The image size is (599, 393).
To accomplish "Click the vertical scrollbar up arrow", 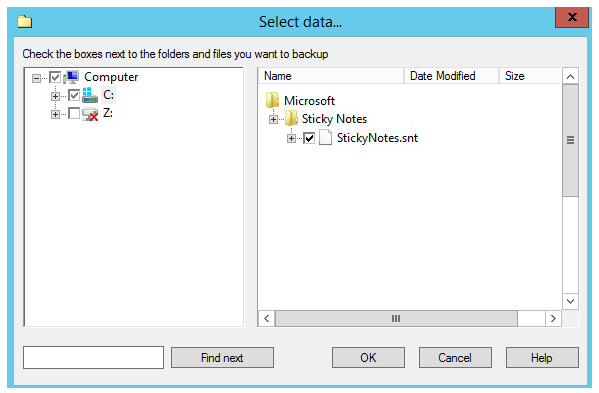I will [x=570, y=76].
